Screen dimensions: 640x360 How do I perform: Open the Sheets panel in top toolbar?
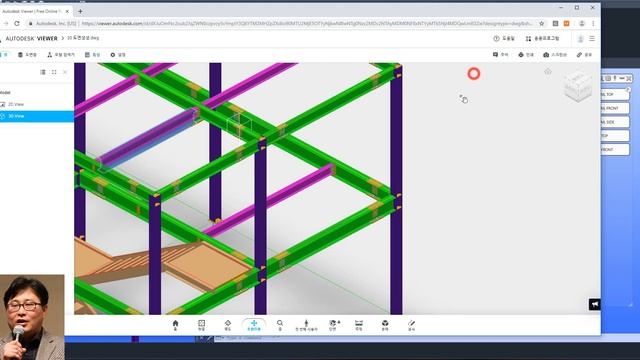tap(27, 55)
